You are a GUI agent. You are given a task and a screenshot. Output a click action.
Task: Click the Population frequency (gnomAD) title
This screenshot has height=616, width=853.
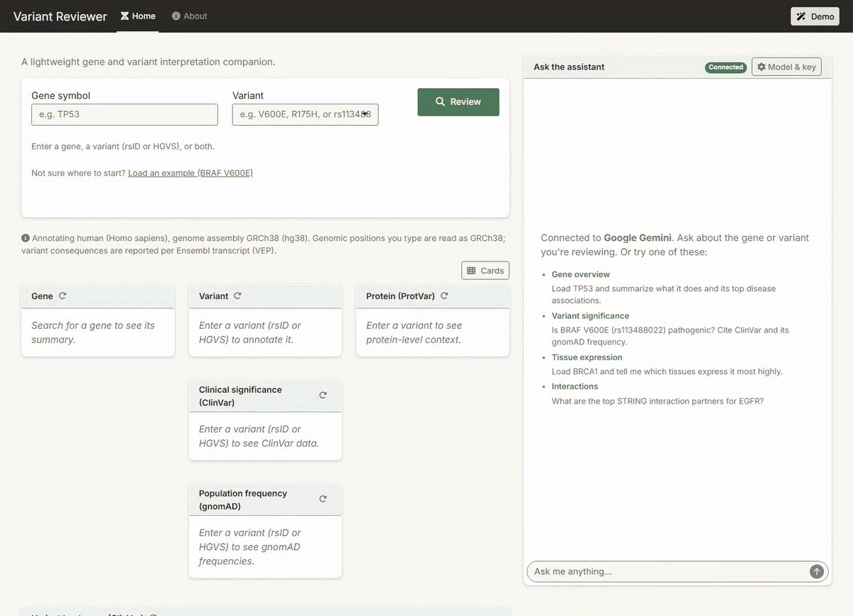tap(243, 499)
